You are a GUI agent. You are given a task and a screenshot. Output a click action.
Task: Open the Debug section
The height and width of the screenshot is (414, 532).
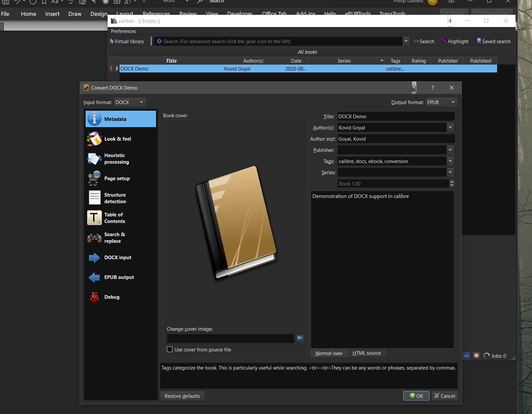(x=120, y=297)
